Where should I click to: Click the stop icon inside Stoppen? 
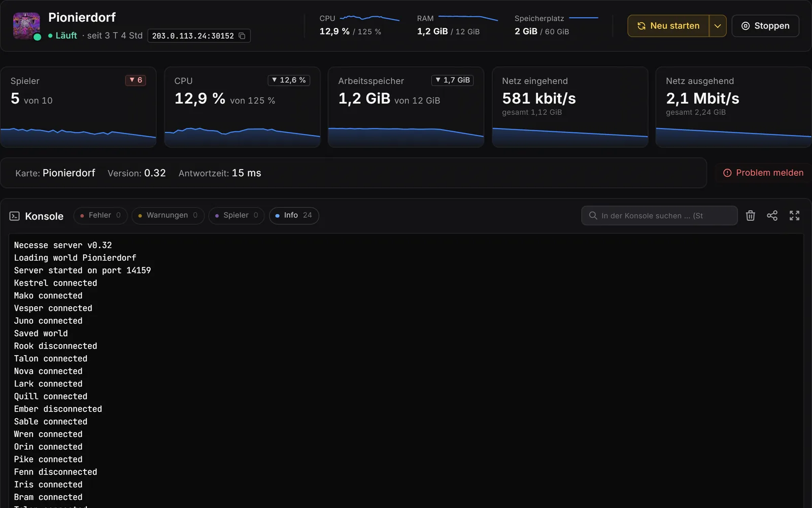click(746, 26)
